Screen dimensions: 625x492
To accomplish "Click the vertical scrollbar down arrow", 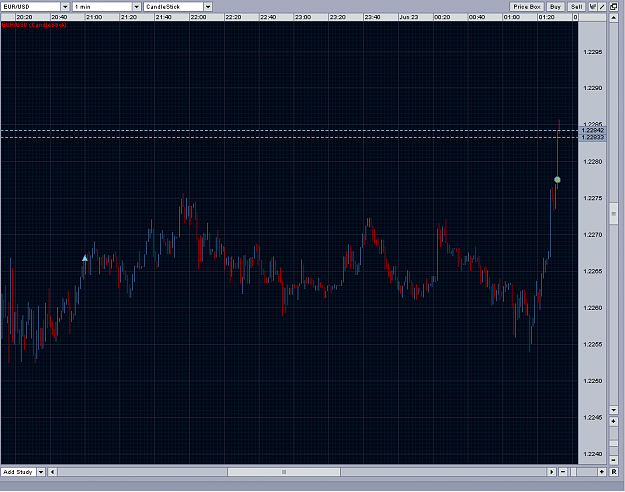I will point(613,410).
